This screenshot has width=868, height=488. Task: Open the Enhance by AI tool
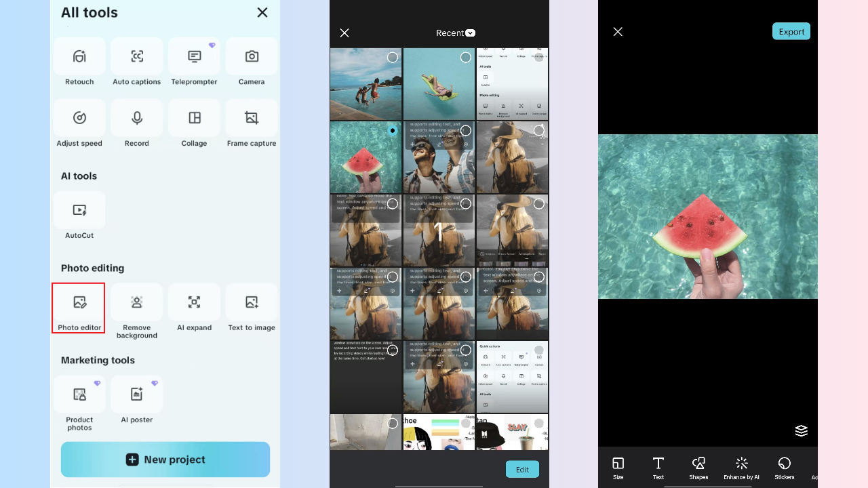[741, 468]
